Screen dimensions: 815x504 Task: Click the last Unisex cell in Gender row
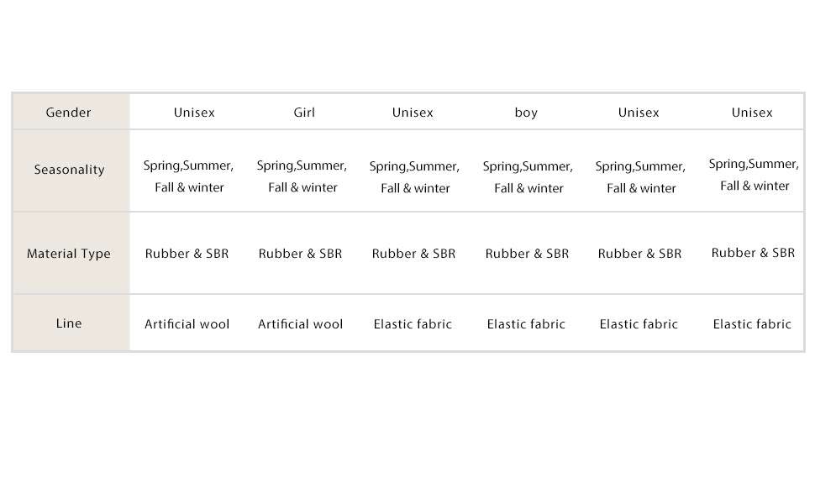(x=752, y=113)
